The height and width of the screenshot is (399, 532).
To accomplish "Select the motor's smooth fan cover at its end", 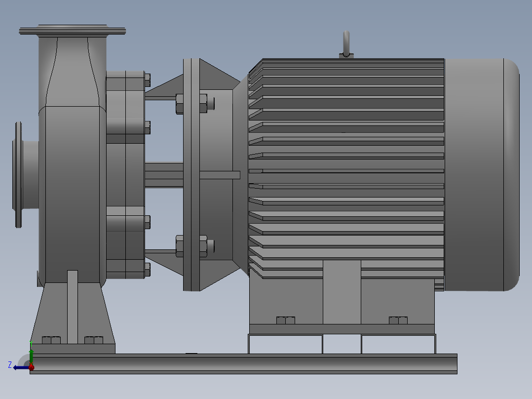I will point(482,174).
